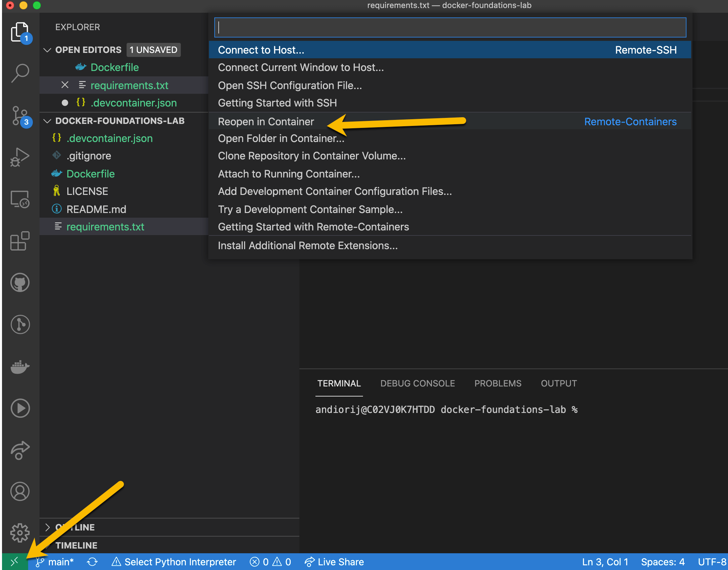This screenshot has height=570, width=728.
Task: Collapse the Open Editors section
Action: [47, 50]
